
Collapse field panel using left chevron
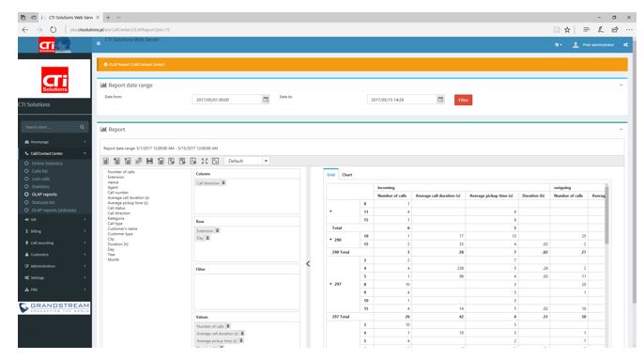click(x=308, y=264)
